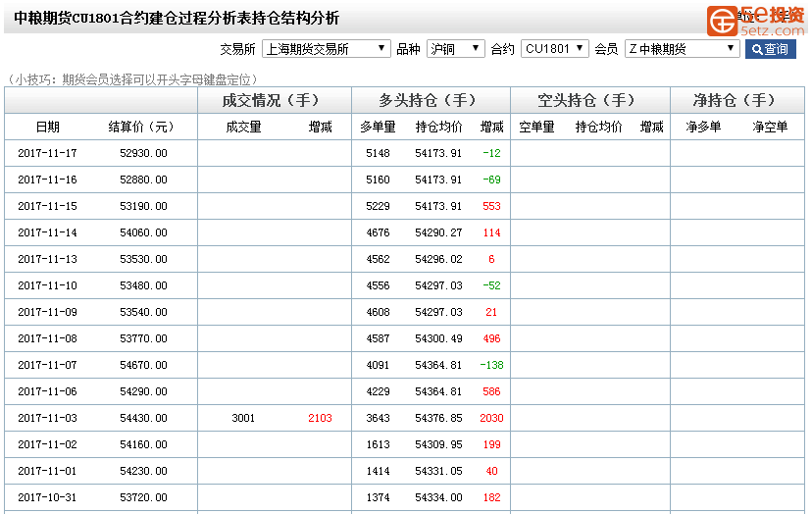Click the 空头持仓（手） group header

point(586,100)
